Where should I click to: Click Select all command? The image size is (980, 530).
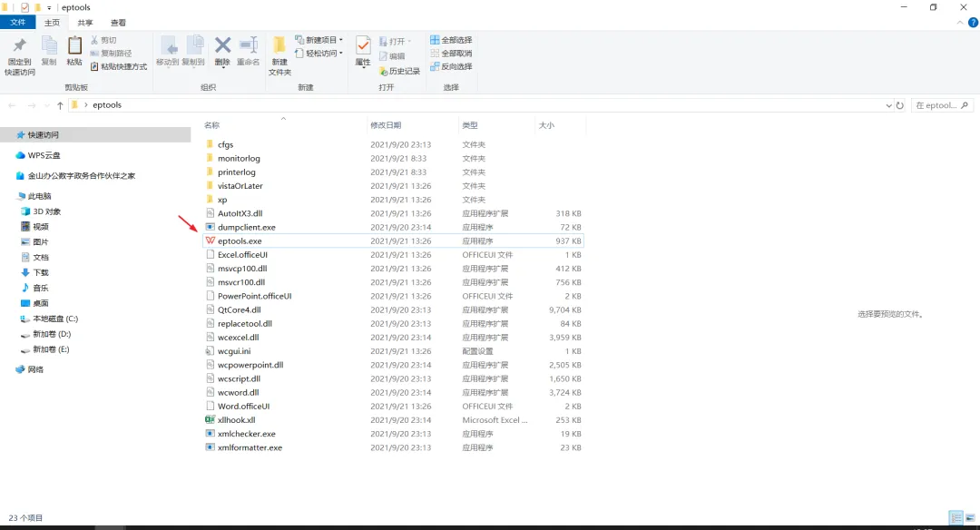(x=451, y=40)
